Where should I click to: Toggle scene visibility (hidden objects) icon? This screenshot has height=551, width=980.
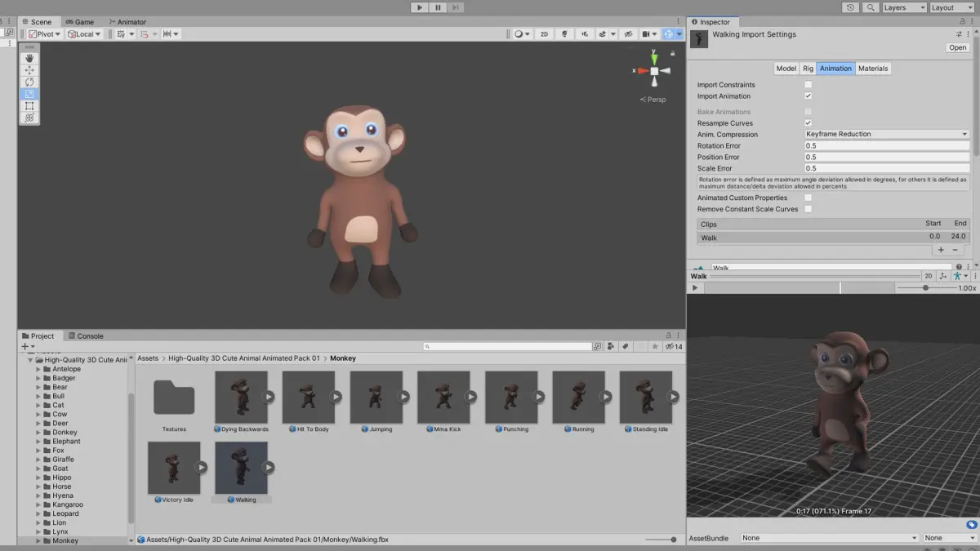click(x=627, y=34)
